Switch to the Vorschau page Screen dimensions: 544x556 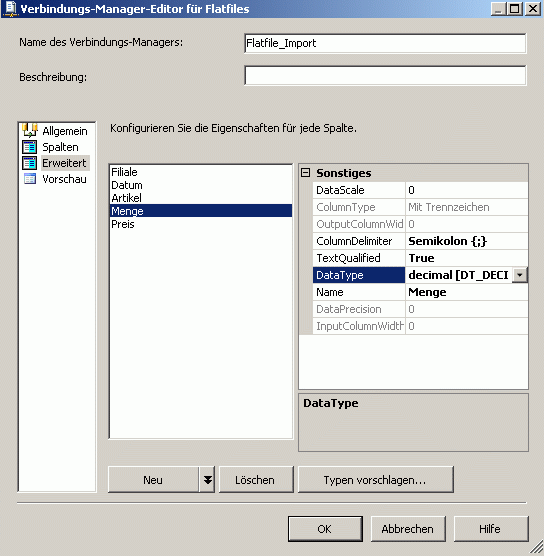coord(64,179)
